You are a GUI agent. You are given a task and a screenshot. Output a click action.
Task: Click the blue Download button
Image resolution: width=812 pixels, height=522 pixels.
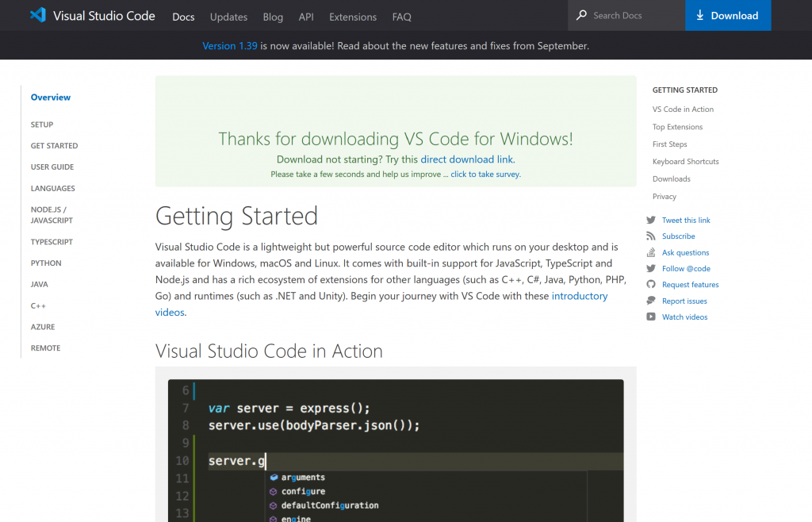tap(728, 15)
